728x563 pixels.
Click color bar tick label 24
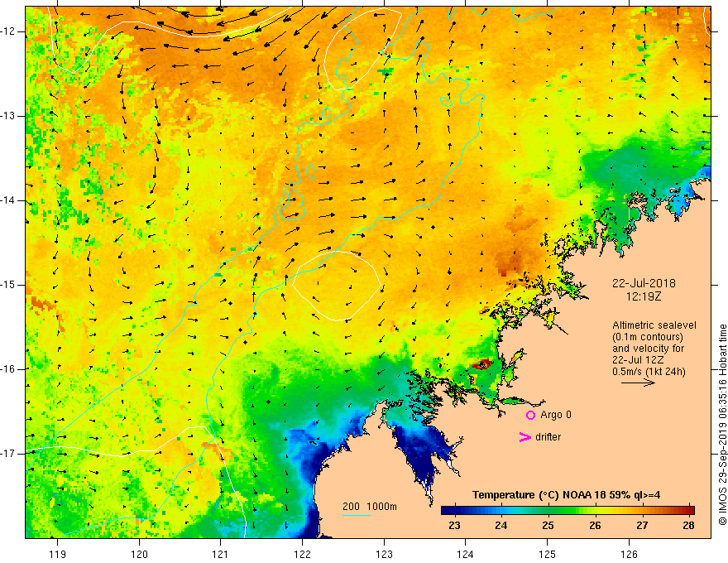(501, 526)
